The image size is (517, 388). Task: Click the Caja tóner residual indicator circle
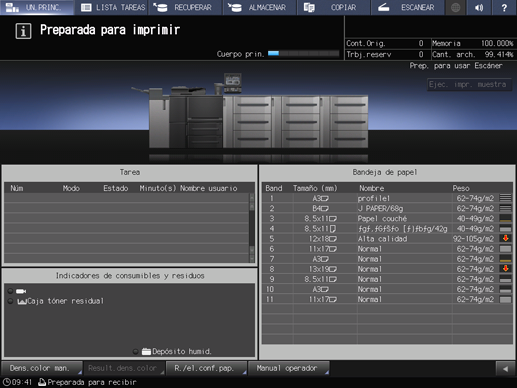pos(10,301)
